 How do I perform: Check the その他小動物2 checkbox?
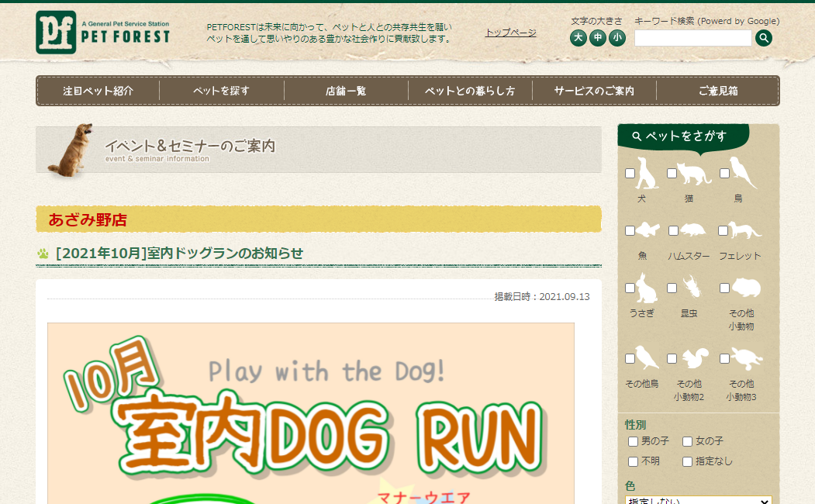(672, 358)
